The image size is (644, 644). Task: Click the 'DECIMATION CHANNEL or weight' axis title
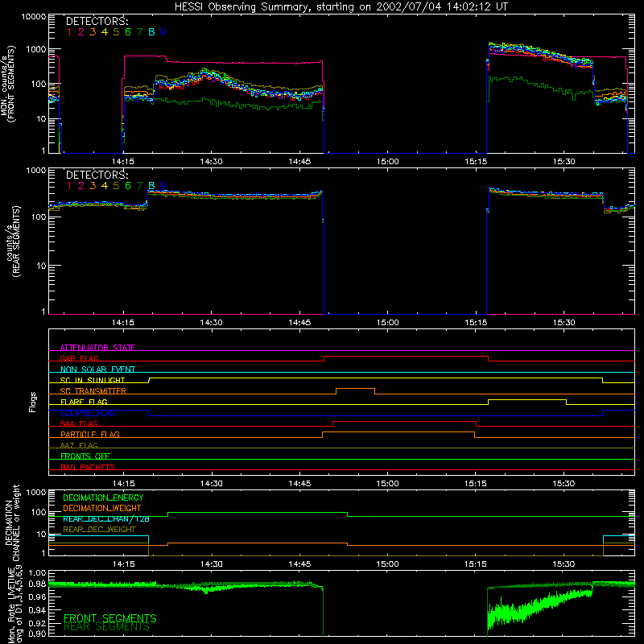click(12, 522)
